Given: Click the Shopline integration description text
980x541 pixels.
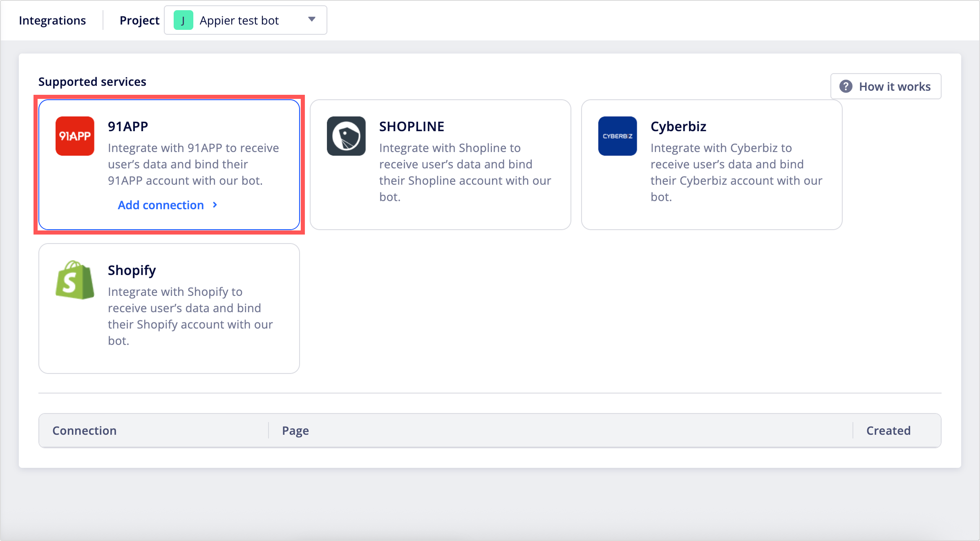Looking at the screenshot, I should click(465, 172).
